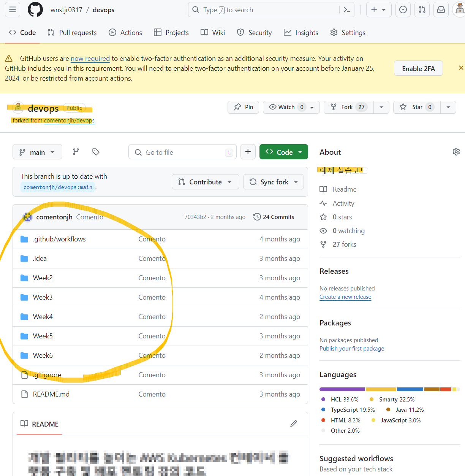The image size is (465, 476).
Task: Dismiss the two-factor authentication banner
Action: coord(461,68)
